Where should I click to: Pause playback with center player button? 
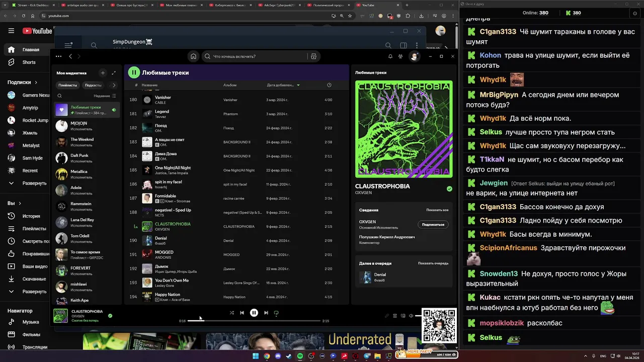click(x=254, y=313)
